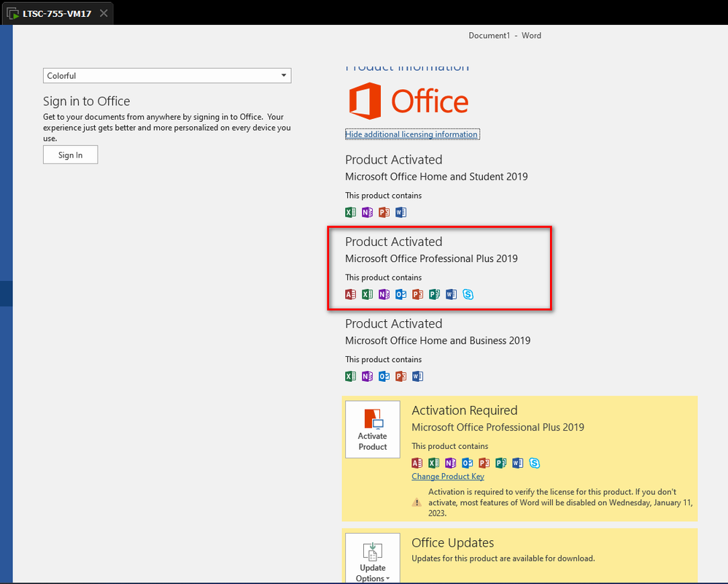Click OneNote icon under Home and Business 2019

pos(367,377)
